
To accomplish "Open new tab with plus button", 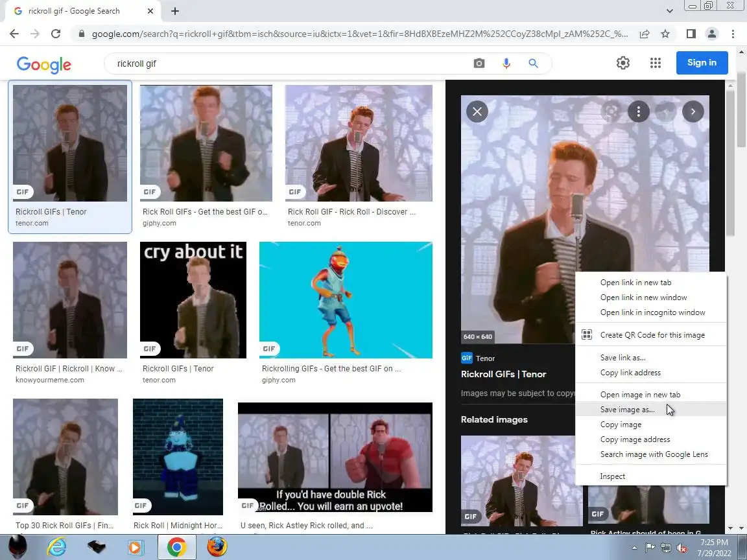I will pyautogui.click(x=175, y=11).
